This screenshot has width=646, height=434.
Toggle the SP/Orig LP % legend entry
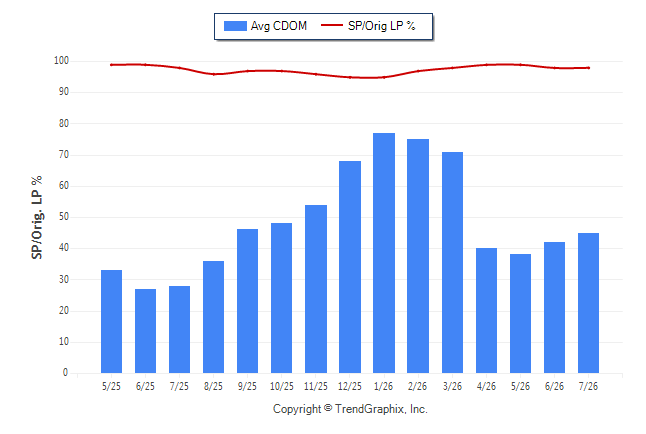pos(381,26)
